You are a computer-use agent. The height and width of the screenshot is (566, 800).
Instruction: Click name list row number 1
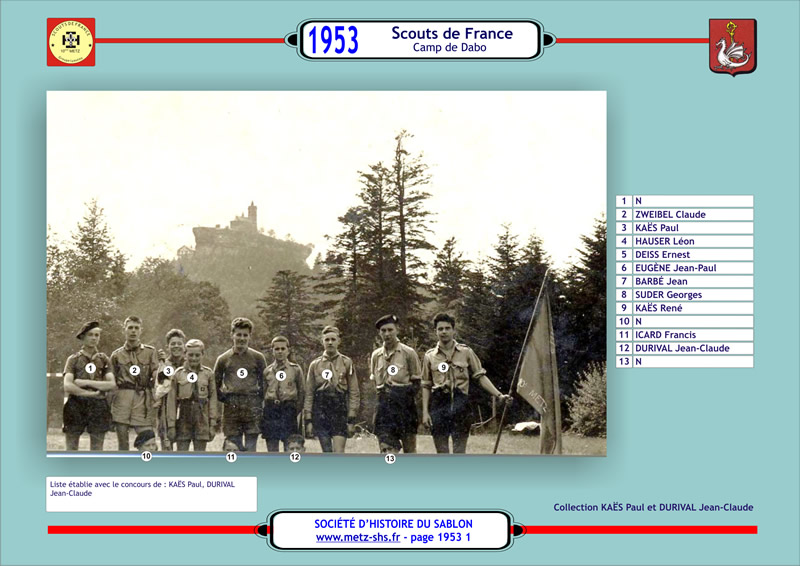coord(685,201)
